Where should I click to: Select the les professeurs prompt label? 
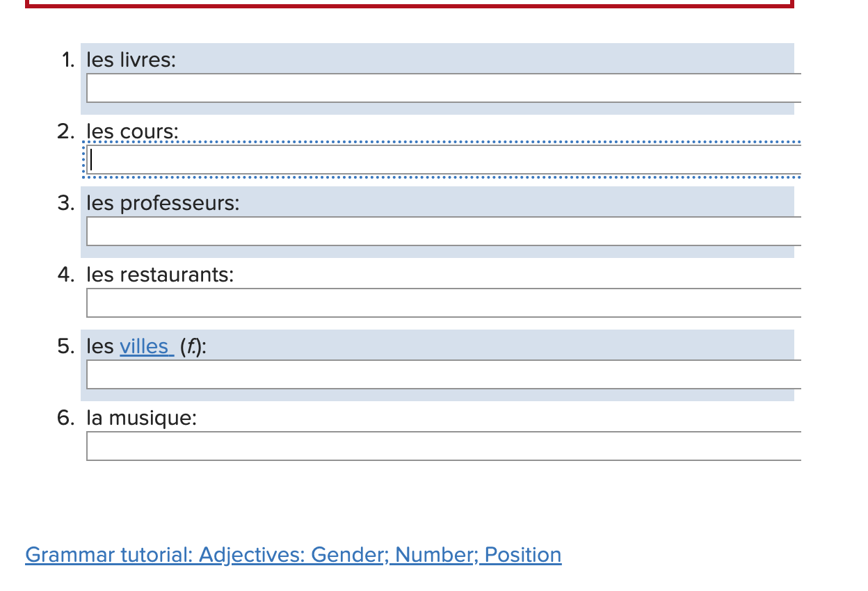(x=161, y=203)
